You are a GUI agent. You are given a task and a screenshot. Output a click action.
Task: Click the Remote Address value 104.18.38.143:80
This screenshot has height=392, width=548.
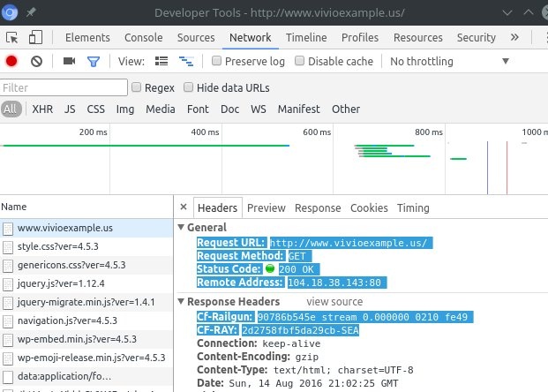coord(337,283)
